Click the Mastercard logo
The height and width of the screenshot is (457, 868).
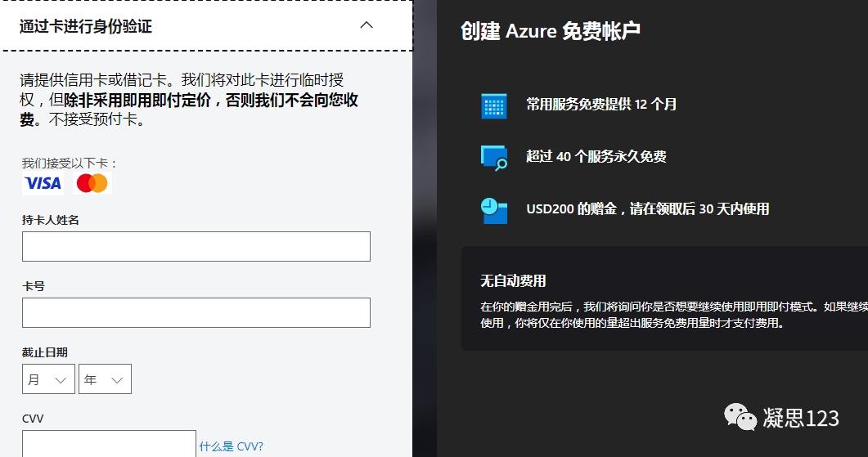pyautogui.click(x=92, y=183)
